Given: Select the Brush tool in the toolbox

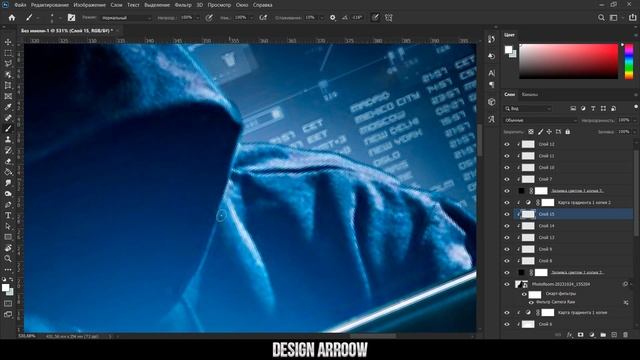Looking at the screenshot, I should pos(8,129).
